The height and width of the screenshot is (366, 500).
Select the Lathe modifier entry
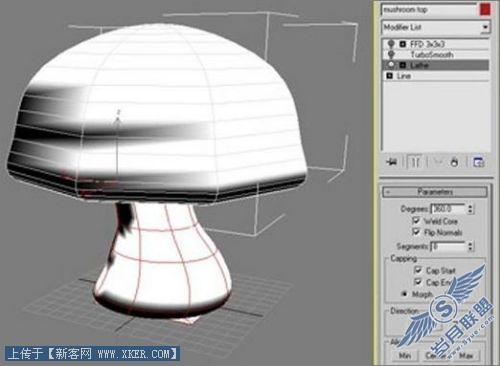pos(437,65)
